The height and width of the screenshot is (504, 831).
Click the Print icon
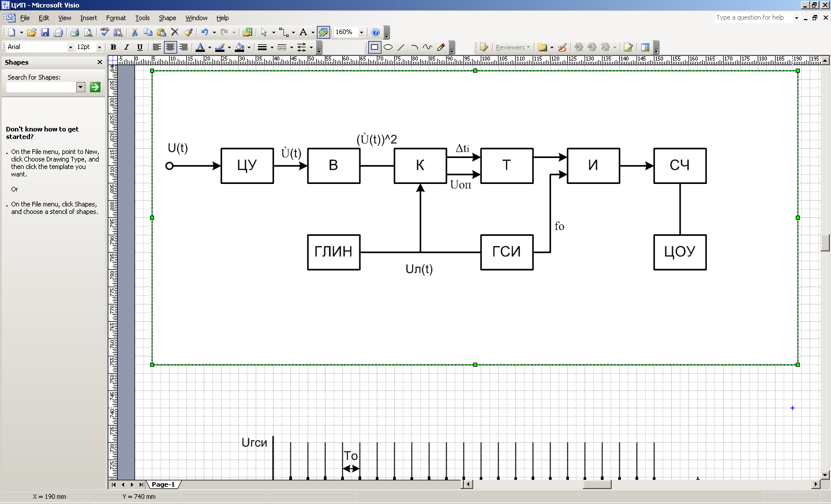[x=74, y=32]
